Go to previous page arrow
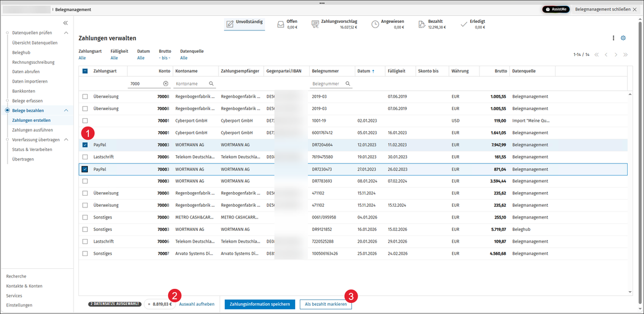 [x=606, y=54]
